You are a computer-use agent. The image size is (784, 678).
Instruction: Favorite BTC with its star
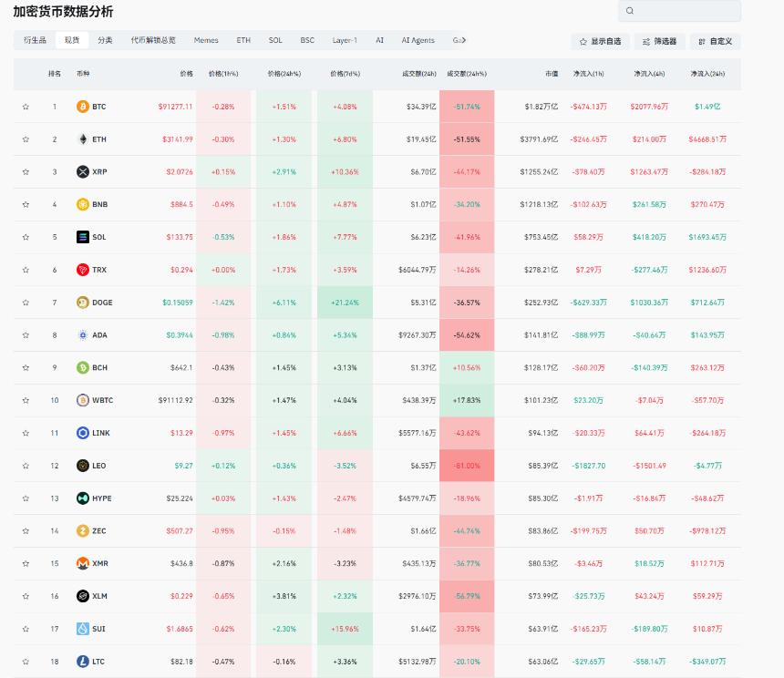(26, 107)
